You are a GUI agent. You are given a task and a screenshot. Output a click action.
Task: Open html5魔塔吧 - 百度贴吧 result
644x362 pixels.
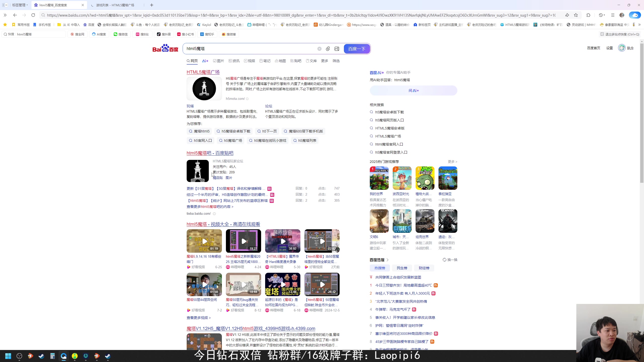click(210, 153)
